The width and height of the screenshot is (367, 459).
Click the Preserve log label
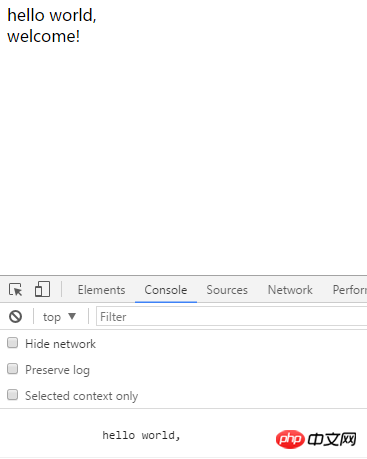click(x=57, y=370)
